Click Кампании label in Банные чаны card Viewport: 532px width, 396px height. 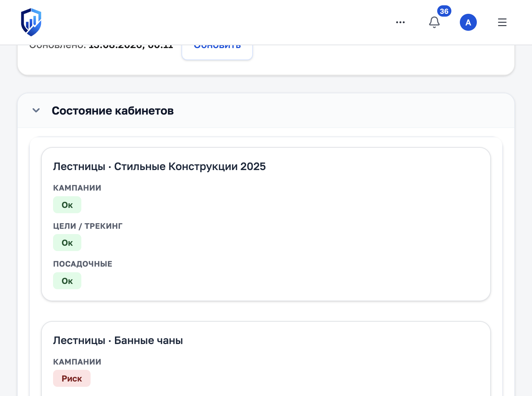click(77, 362)
